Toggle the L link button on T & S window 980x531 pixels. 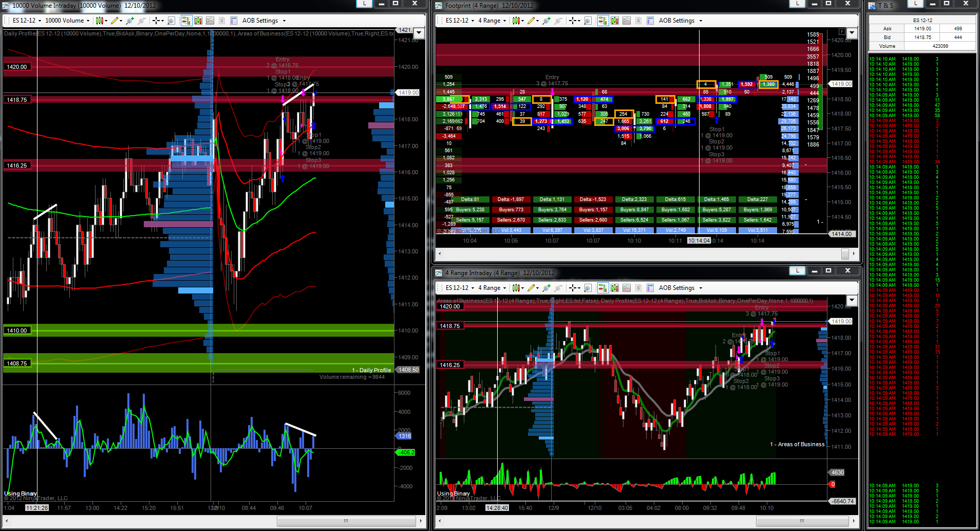[915, 4]
